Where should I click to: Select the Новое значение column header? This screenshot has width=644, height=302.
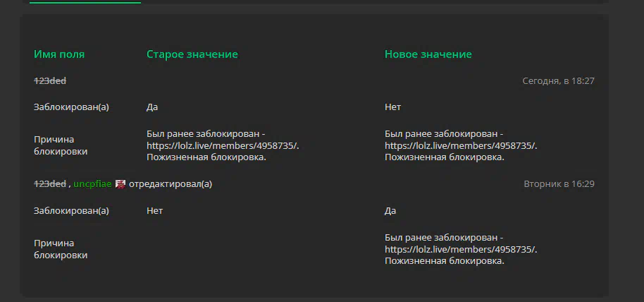coord(428,54)
